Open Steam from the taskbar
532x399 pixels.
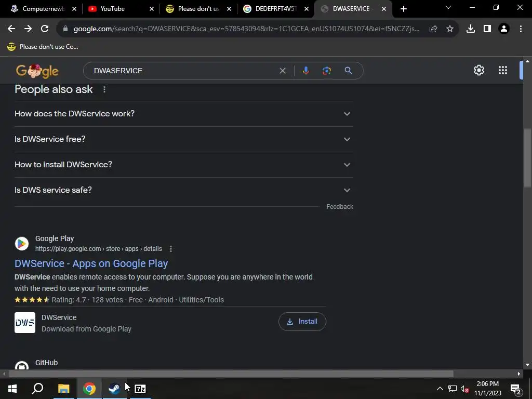point(114,389)
